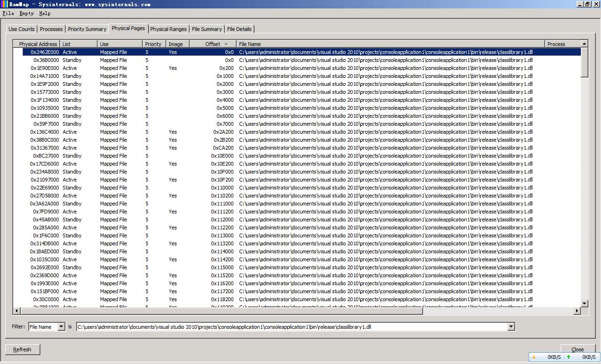
Task: Click the horizontal scrollbar left arrow
Action: pos(17,311)
